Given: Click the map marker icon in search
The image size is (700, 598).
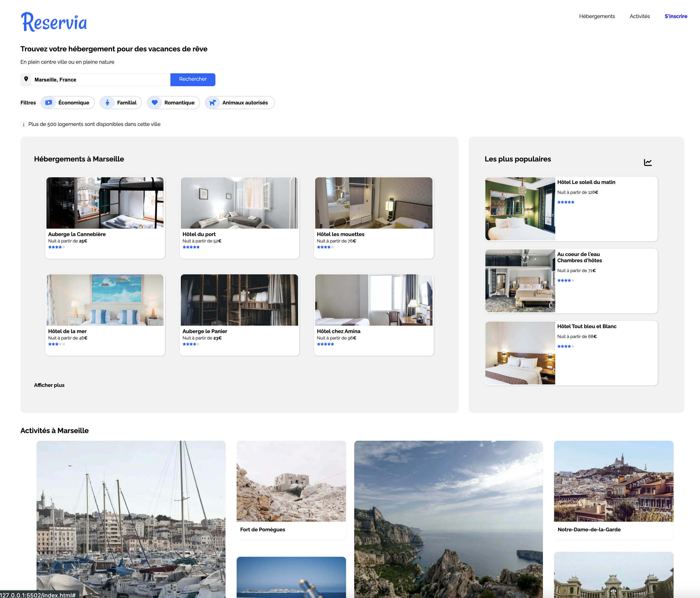Looking at the screenshot, I should pyautogui.click(x=26, y=79).
